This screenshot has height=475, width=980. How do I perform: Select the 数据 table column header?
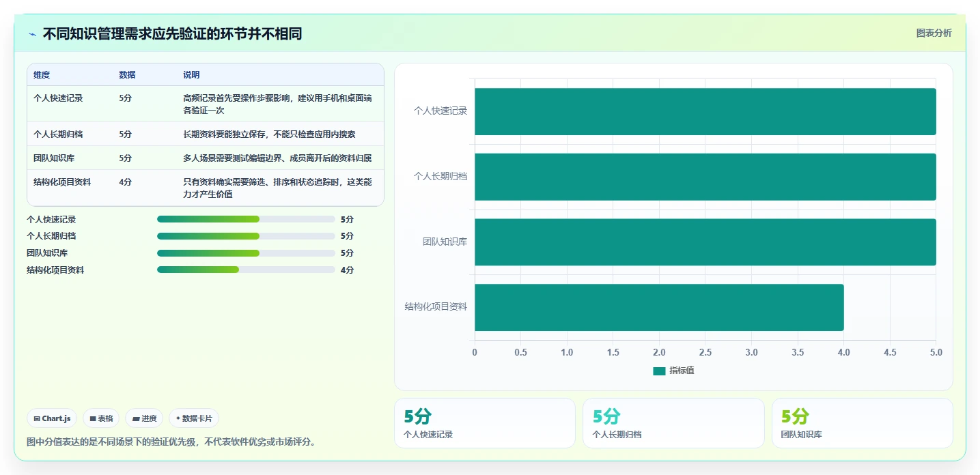coord(127,75)
